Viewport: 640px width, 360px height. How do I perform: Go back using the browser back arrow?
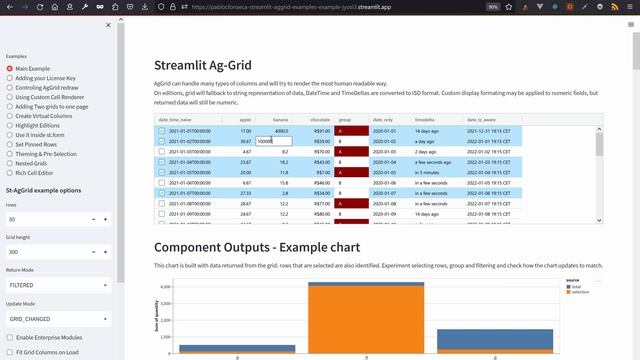(10, 7)
